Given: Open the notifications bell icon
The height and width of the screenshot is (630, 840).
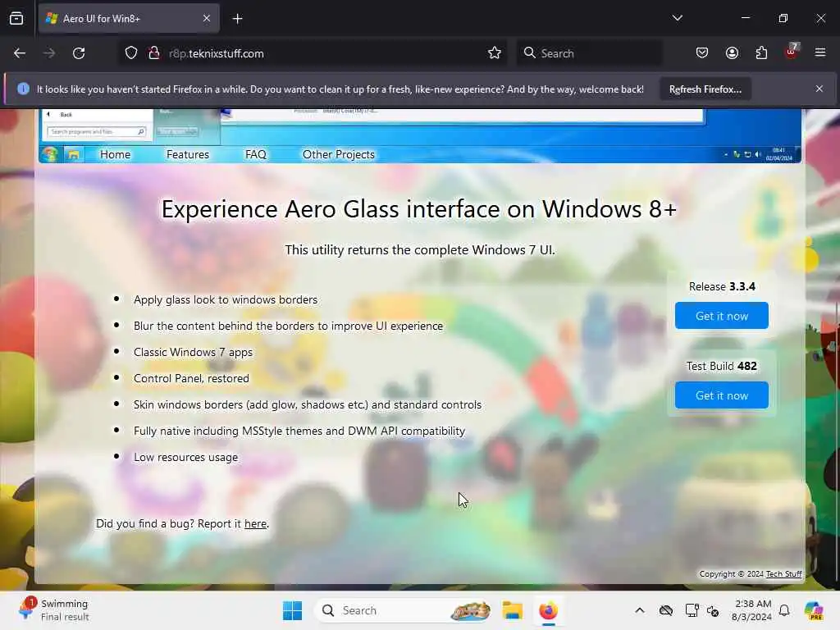Looking at the screenshot, I should coord(784,610).
